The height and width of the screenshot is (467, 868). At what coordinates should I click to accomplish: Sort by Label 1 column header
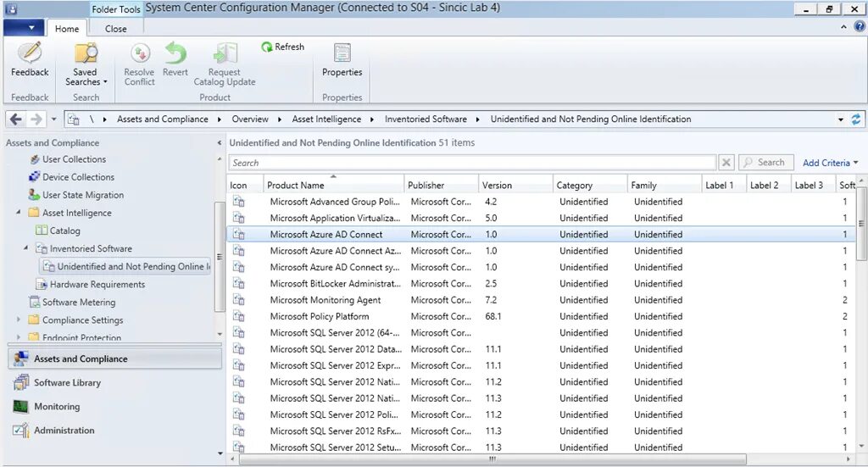pos(724,185)
